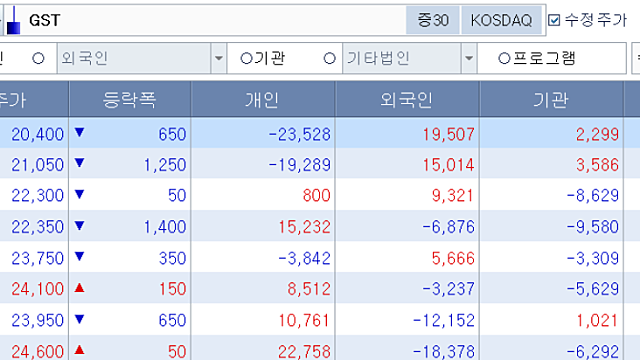Select the 개인 value 8,512
Image resolution: width=640 pixels, height=360 pixels.
[x=309, y=289]
